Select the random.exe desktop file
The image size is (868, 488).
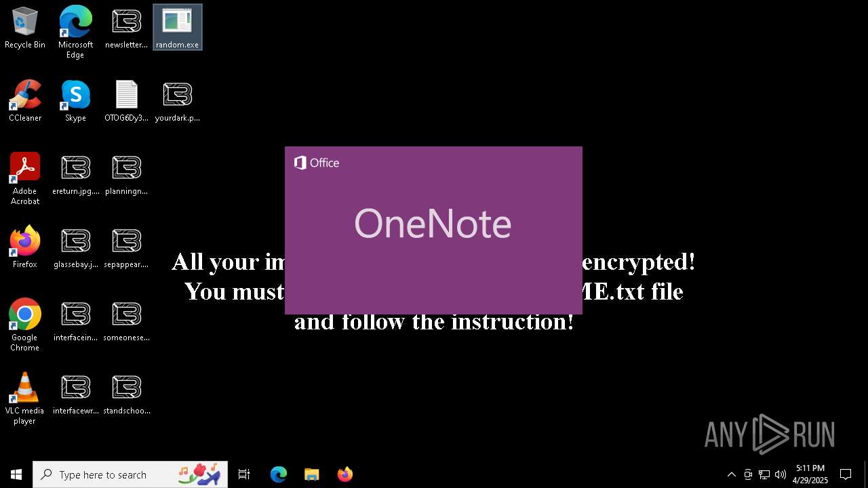pyautogui.click(x=177, y=27)
